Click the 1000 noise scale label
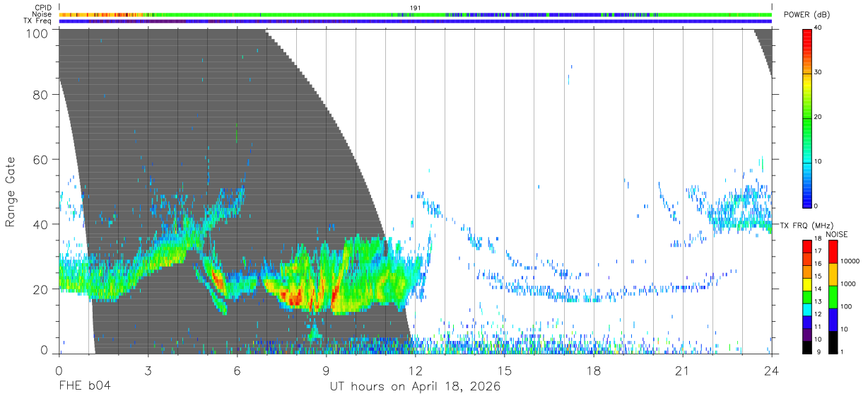Image resolution: width=868 pixels, height=401 pixels. pos(849,284)
